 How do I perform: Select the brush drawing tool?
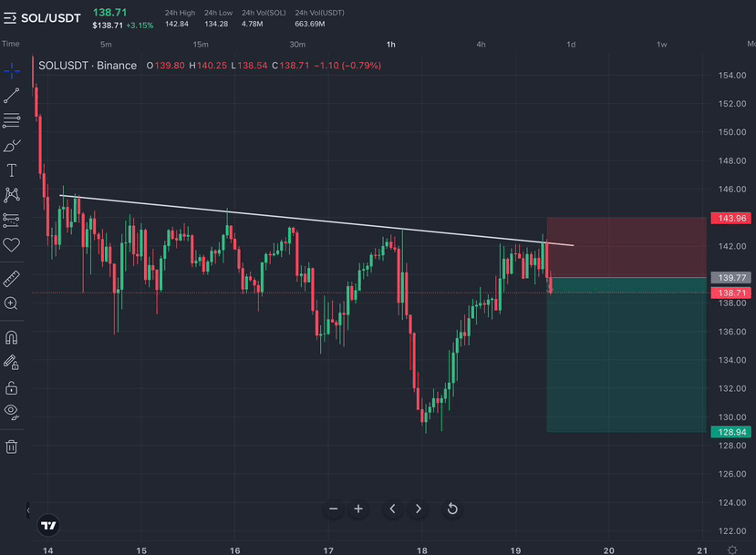[12, 146]
